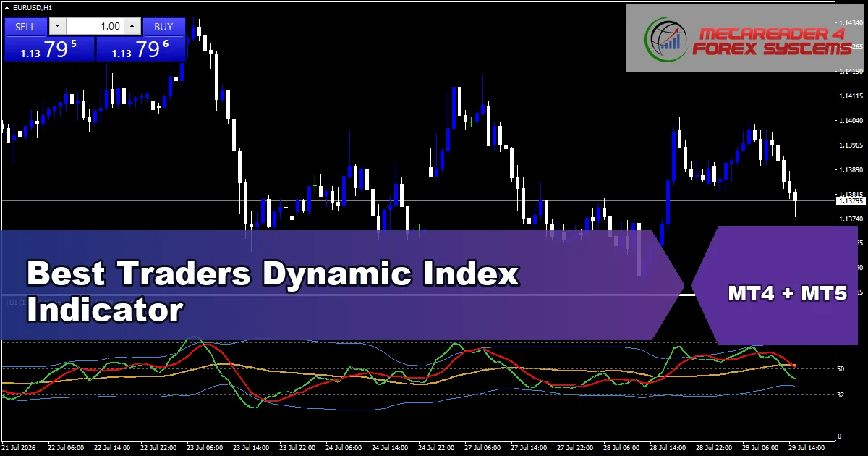868x456 pixels.
Task: Click the 1.13965 price scale label
Action: tap(851, 145)
